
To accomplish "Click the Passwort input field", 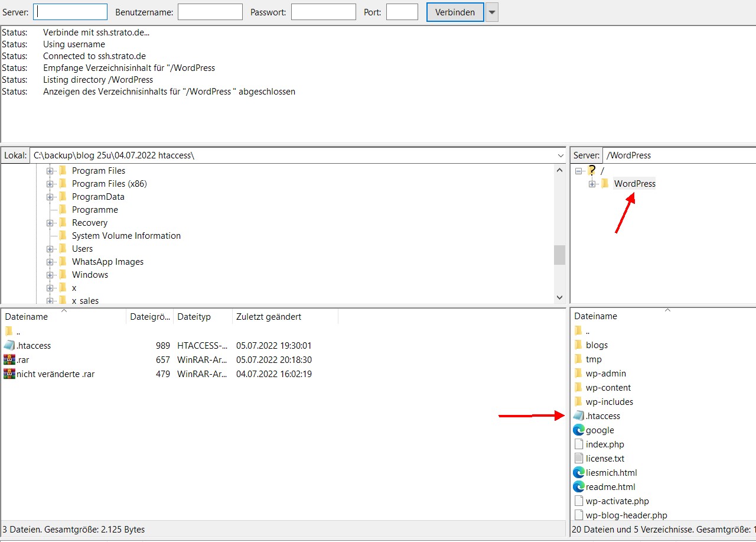I will (323, 12).
